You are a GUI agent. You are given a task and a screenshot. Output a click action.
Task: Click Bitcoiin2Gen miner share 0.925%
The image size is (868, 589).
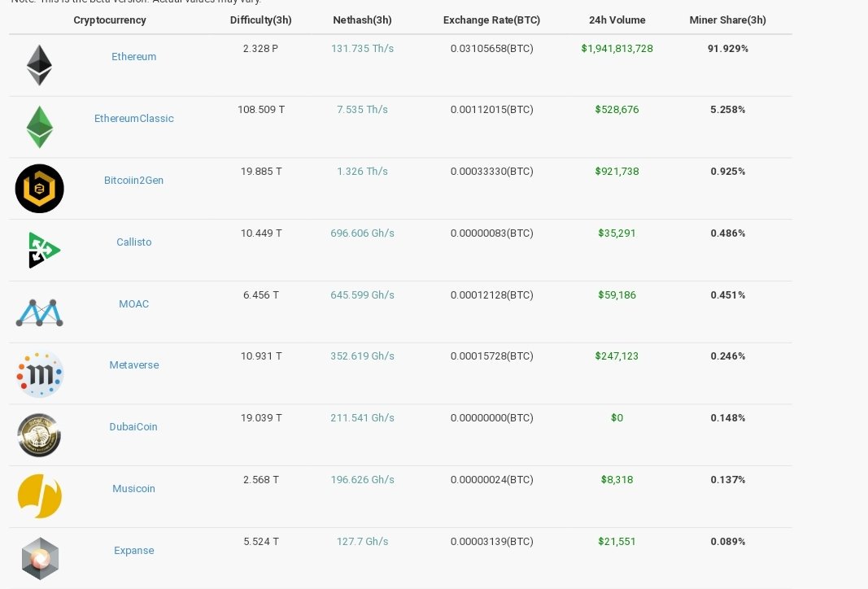pyautogui.click(x=728, y=172)
